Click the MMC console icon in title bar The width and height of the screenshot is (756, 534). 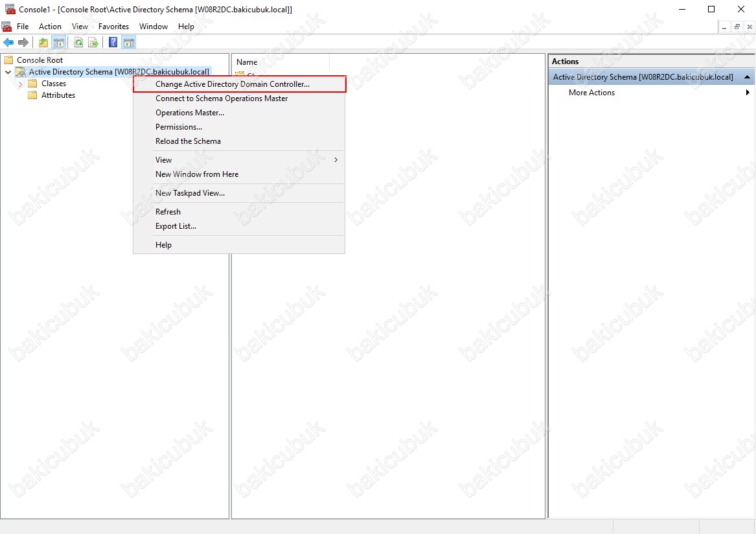point(10,9)
